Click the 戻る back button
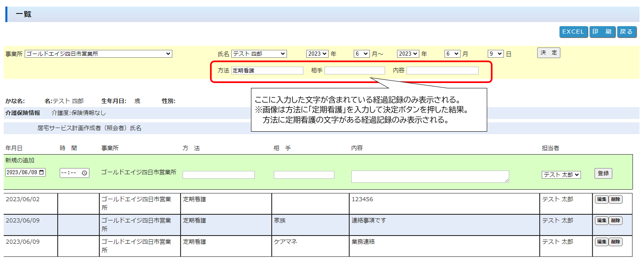Image resolution: width=644 pixels, height=265 pixels. tap(626, 32)
